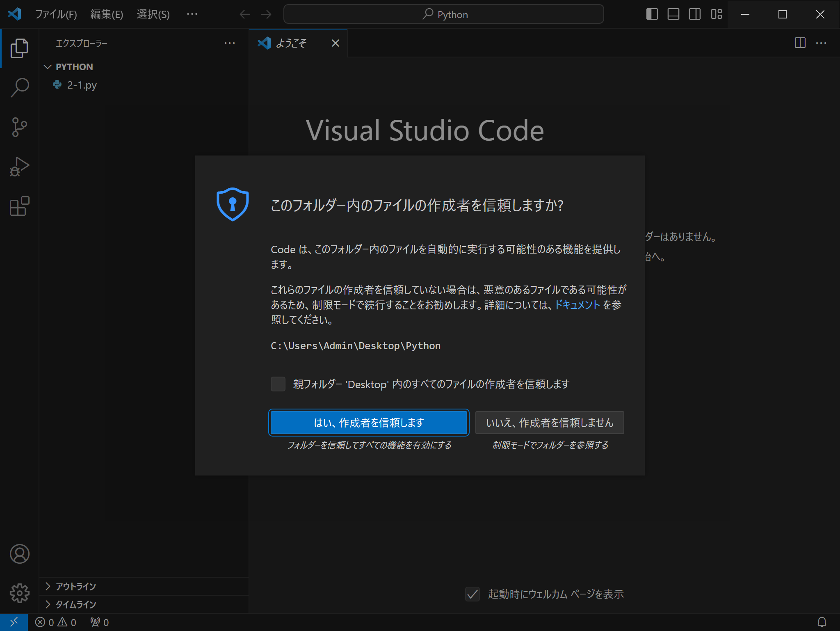Screen dimensions: 840x631
Task: Toggle the primary side bar layout icon
Action: click(x=652, y=14)
